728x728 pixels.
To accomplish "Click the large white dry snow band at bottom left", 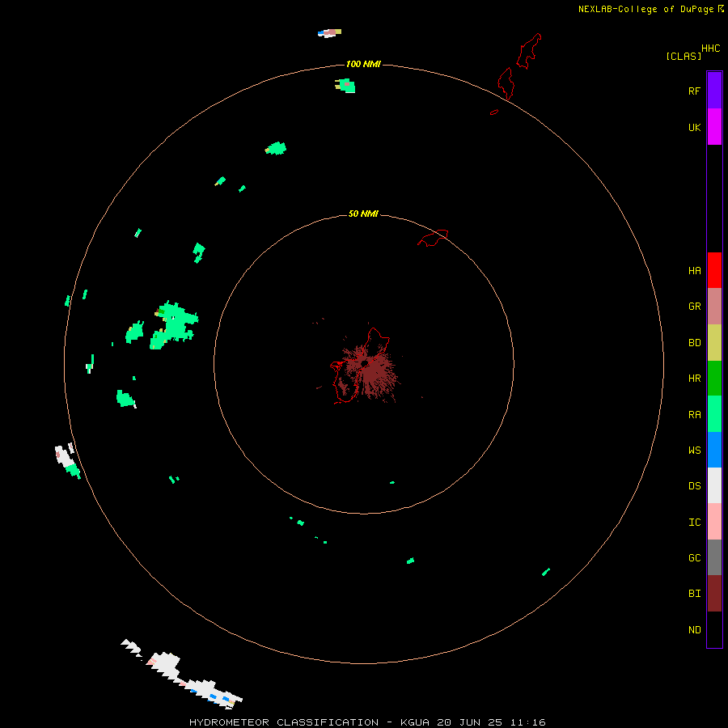I will click(x=182, y=674).
